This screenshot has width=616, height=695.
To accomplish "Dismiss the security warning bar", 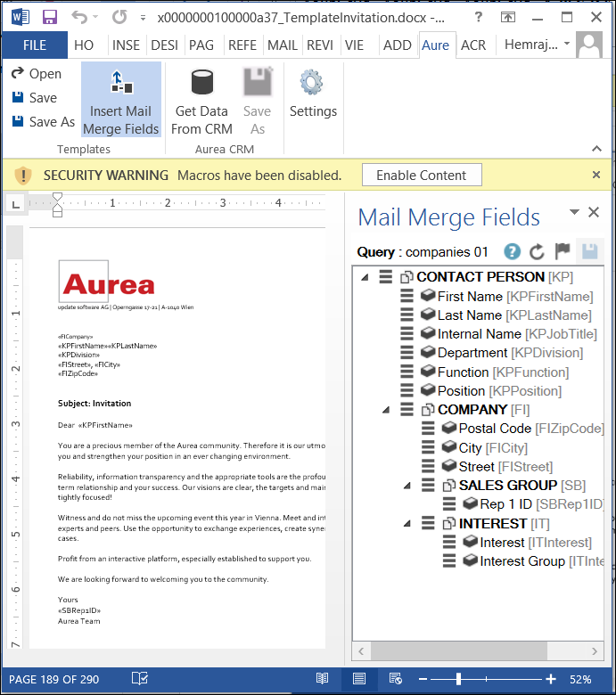I will (596, 175).
